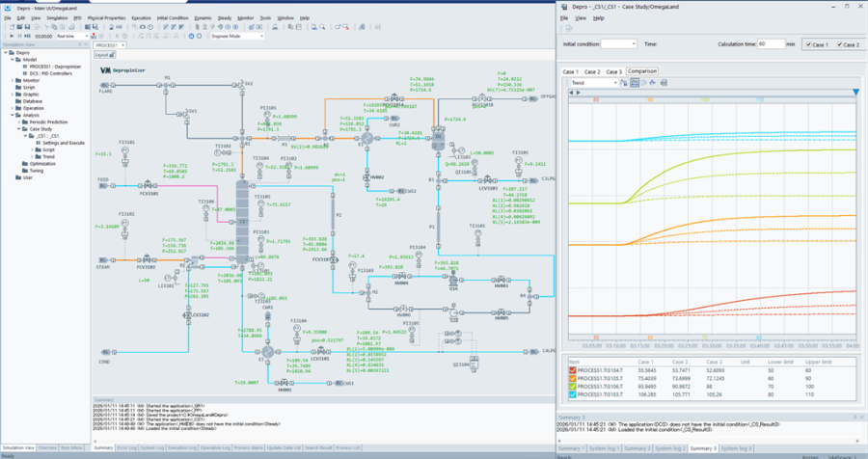868x459 pixels.
Task: Click the trend scroll-left arrow
Action: pos(569,92)
